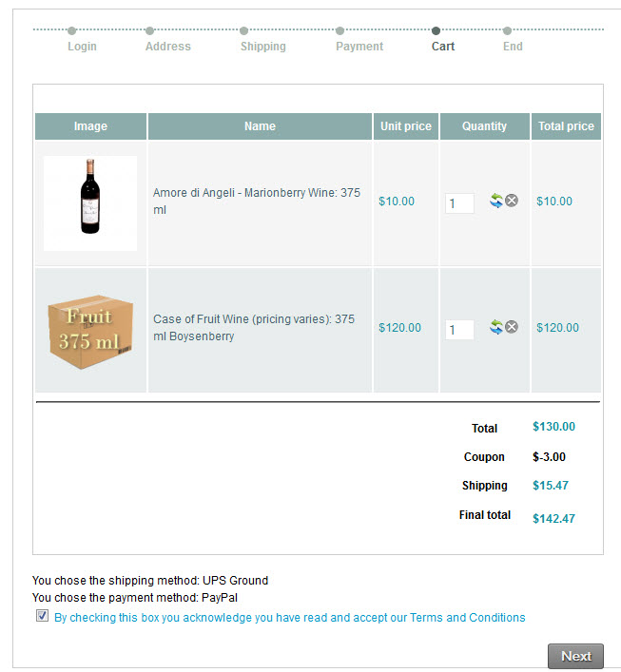Click the Fruit 375 ml box image
This screenshot has height=672, width=621.
pos(90,329)
